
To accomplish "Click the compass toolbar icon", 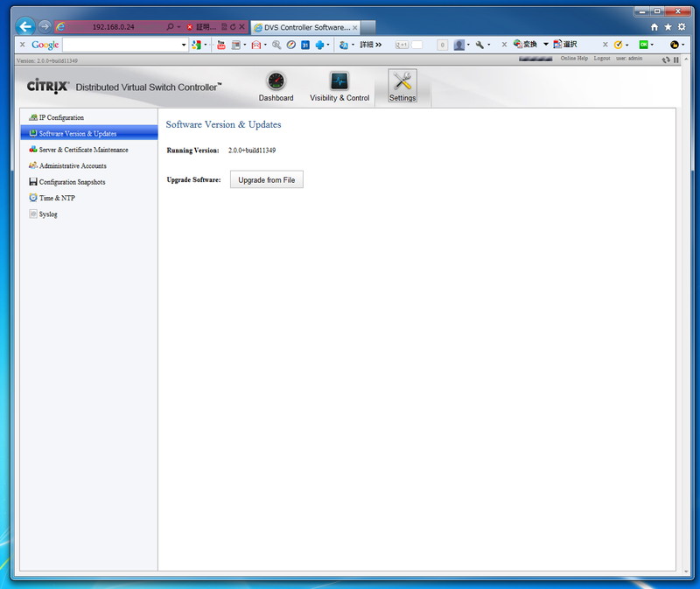I will [291, 45].
